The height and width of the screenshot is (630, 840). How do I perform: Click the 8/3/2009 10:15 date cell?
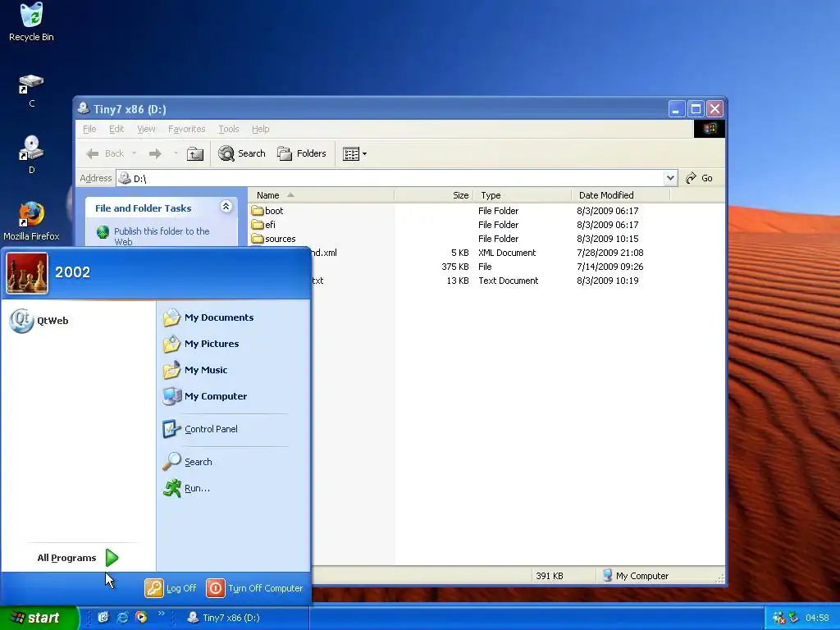tap(608, 239)
